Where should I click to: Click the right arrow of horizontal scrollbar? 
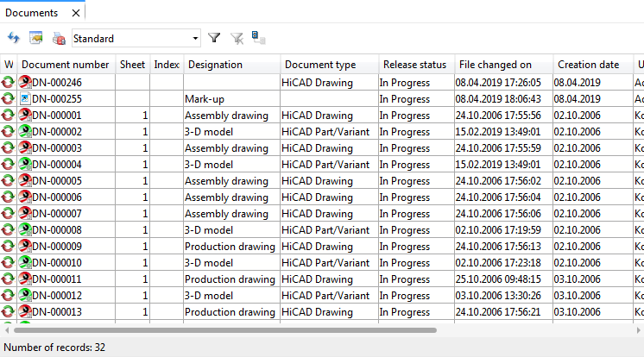[637, 329]
